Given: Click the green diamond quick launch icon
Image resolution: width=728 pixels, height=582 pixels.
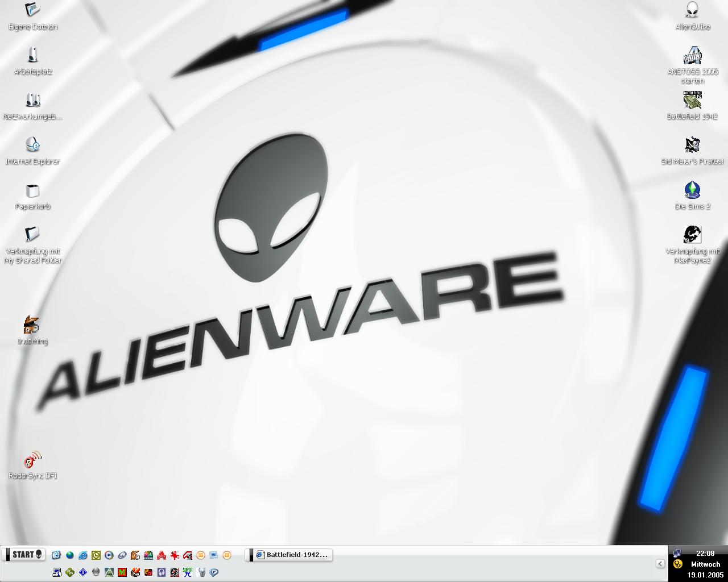Looking at the screenshot, I should pos(69,572).
